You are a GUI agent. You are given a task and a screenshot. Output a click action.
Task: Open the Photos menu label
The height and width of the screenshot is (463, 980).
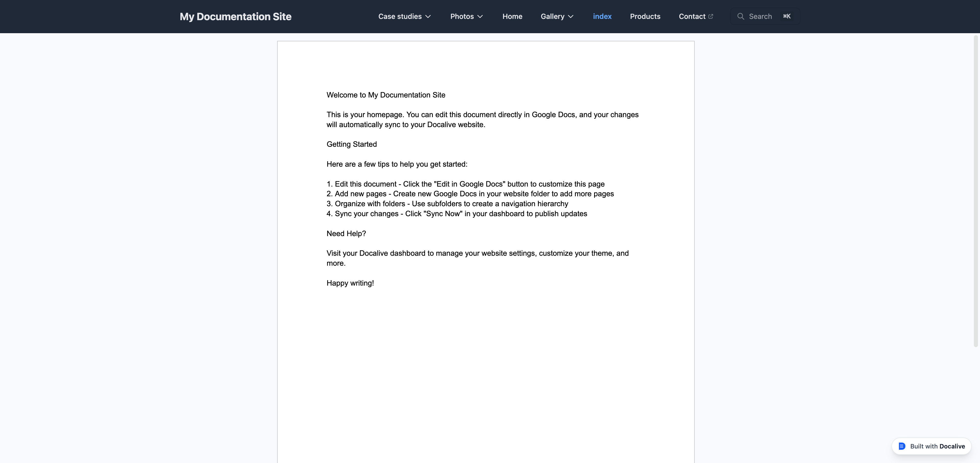click(x=462, y=16)
